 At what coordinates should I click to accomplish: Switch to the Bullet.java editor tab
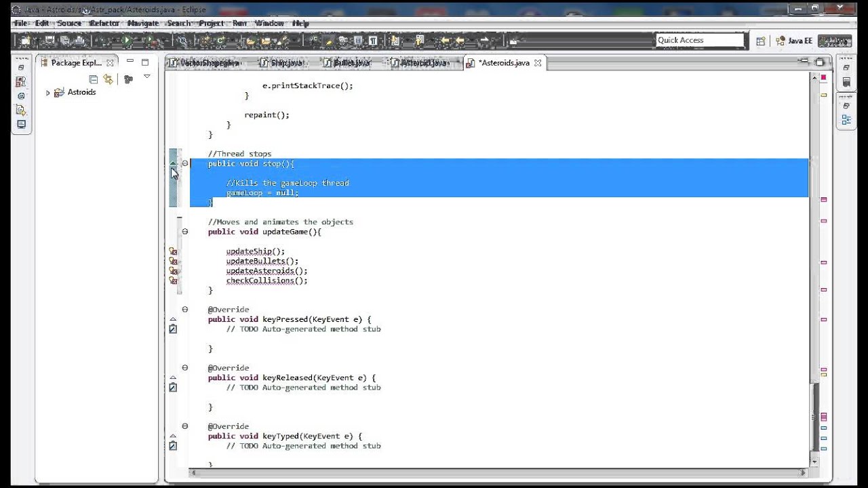(347, 62)
